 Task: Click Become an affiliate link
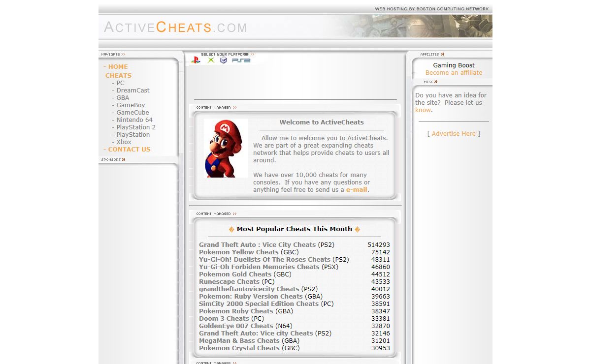pos(454,72)
